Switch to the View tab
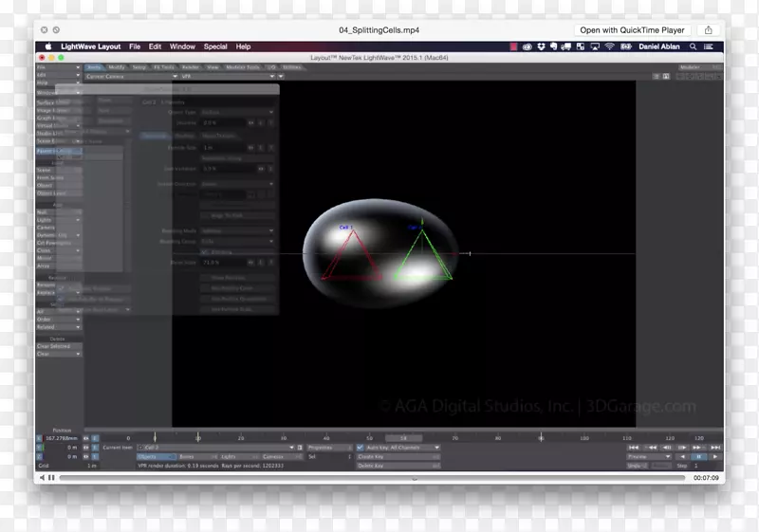 (x=213, y=67)
